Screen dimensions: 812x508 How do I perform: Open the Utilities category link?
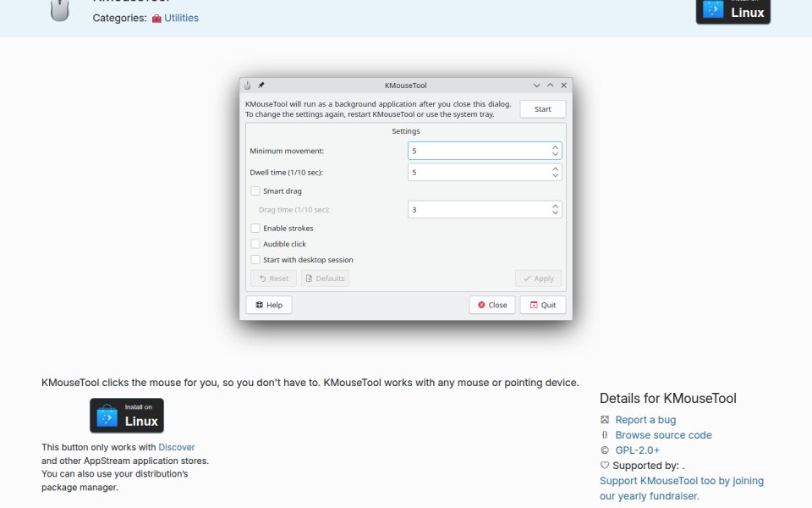point(181,18)
